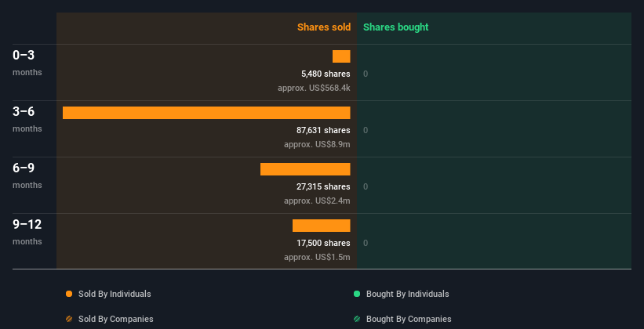Toggle the Sold By Companies legend label
644x329 pixels.
click(x=115, y=319)
